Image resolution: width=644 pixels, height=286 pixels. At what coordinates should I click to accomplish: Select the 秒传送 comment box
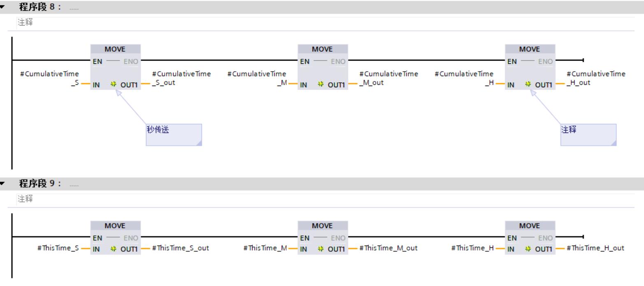pyautogui.click(x=174, y=135)
